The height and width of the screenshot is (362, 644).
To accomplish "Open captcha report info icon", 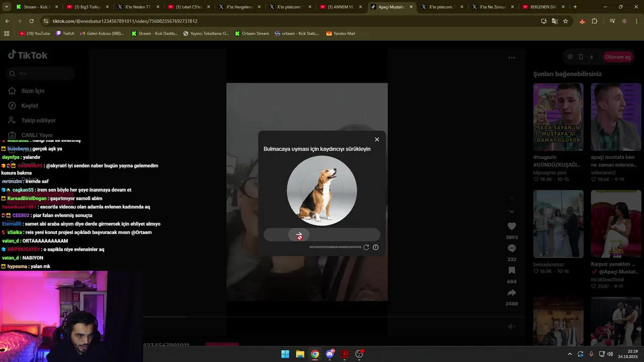I will click(x=375, y=247).
